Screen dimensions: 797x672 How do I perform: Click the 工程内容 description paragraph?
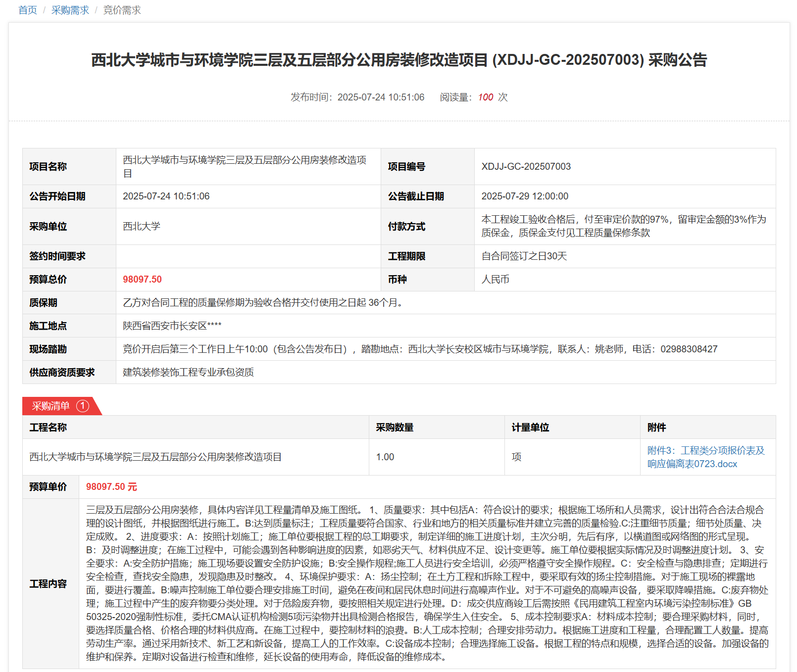tap(427, 583)
